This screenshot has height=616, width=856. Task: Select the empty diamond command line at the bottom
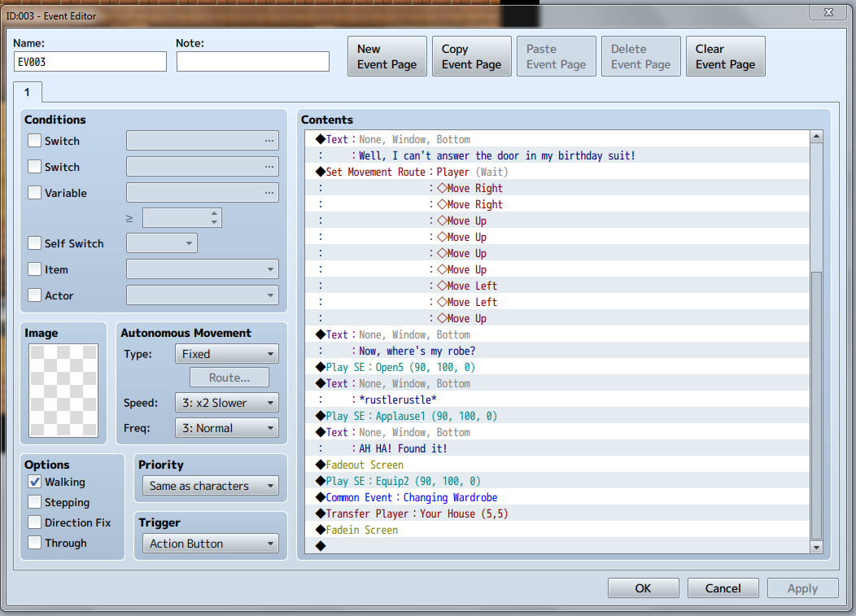(557, 545)
